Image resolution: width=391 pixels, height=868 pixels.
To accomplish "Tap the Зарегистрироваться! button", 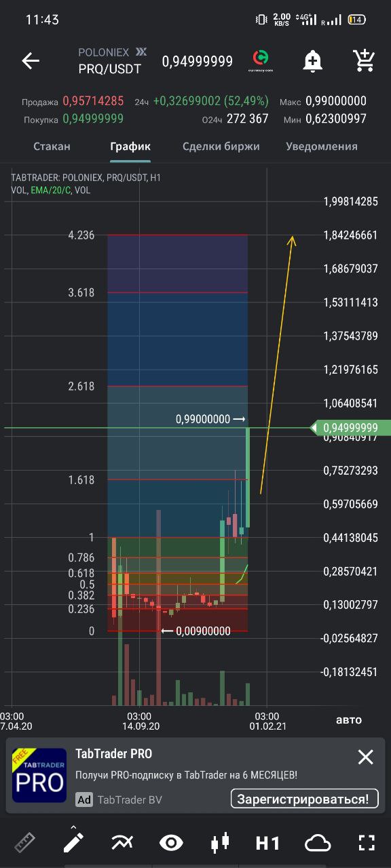I will (x=304, y=799).
